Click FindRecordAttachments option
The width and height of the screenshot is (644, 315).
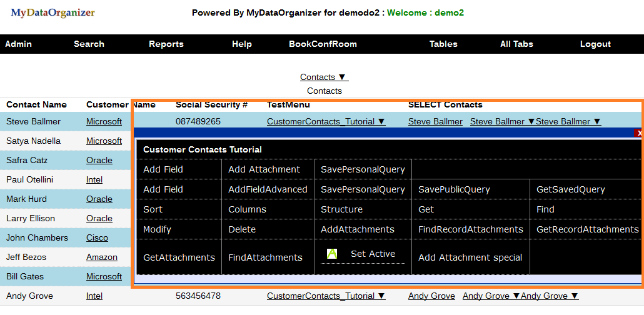470,229
